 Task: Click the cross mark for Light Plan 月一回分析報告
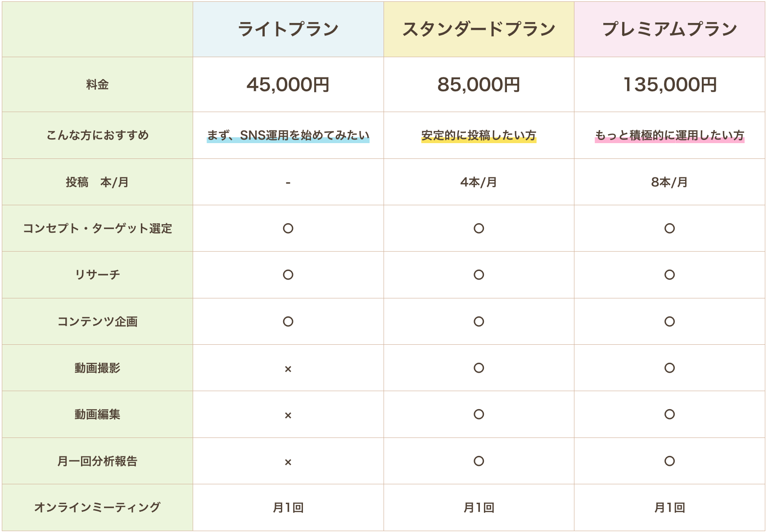tap(288, 462)
